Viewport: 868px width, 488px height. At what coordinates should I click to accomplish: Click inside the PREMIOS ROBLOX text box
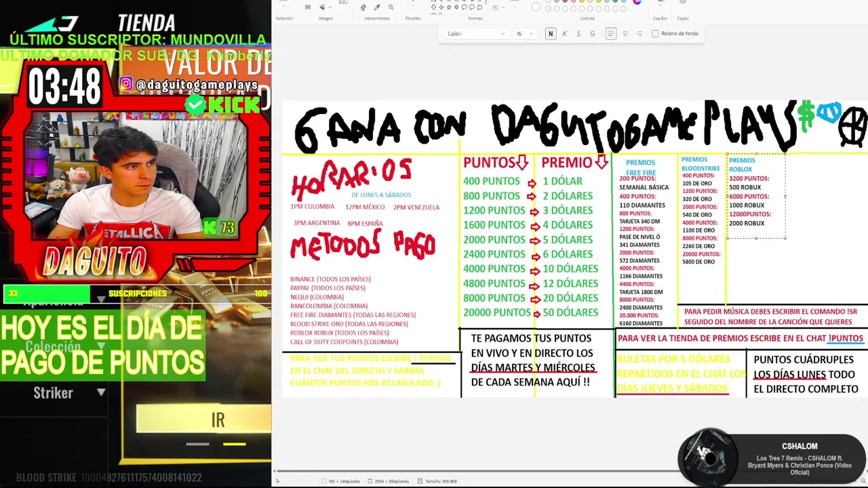(x=756, y=196)
